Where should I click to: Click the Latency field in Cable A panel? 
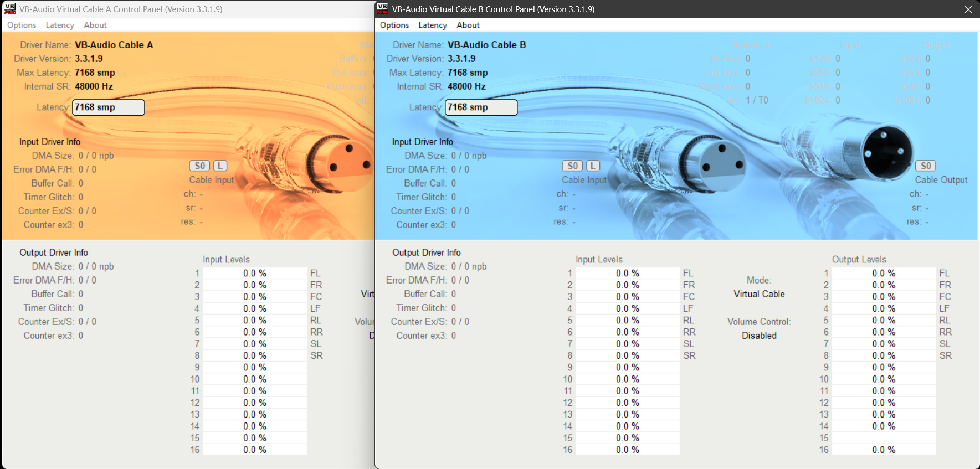109,107
